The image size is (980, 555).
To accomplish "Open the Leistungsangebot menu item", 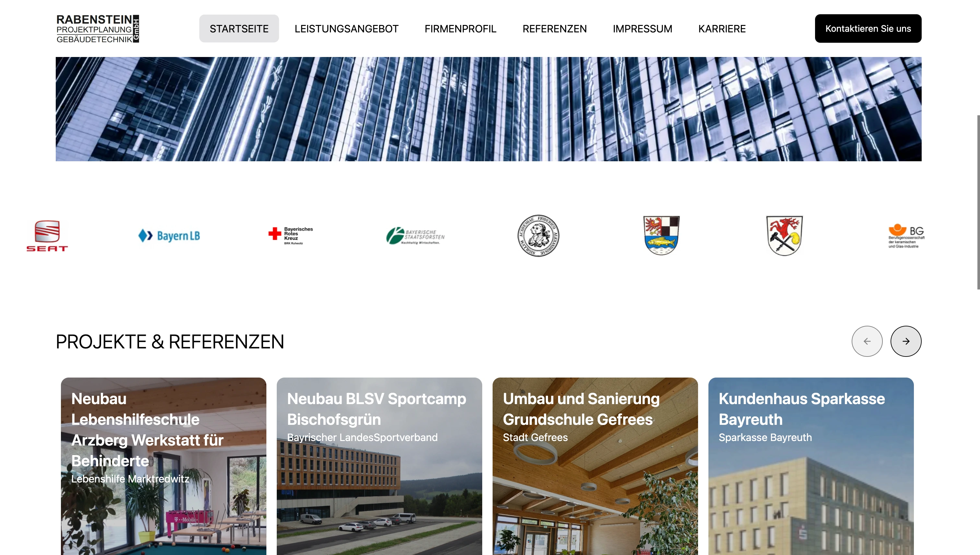I will coord(346,28).
